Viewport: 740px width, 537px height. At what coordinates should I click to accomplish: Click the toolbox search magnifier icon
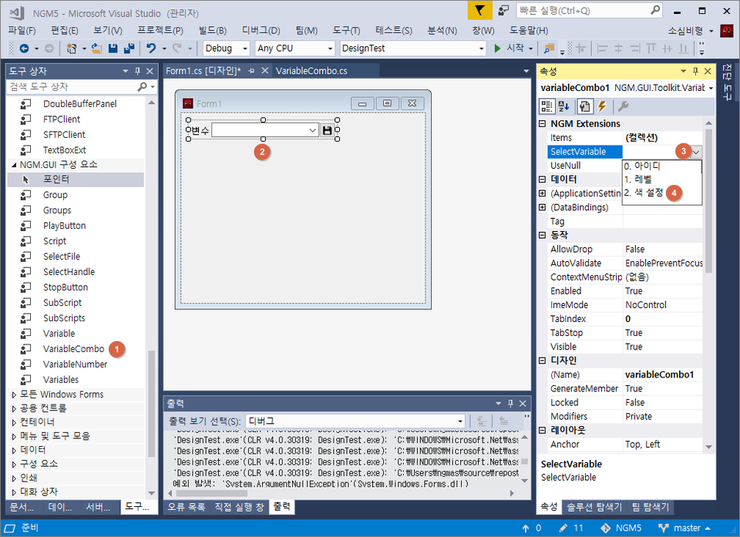[x=142, y=87]
